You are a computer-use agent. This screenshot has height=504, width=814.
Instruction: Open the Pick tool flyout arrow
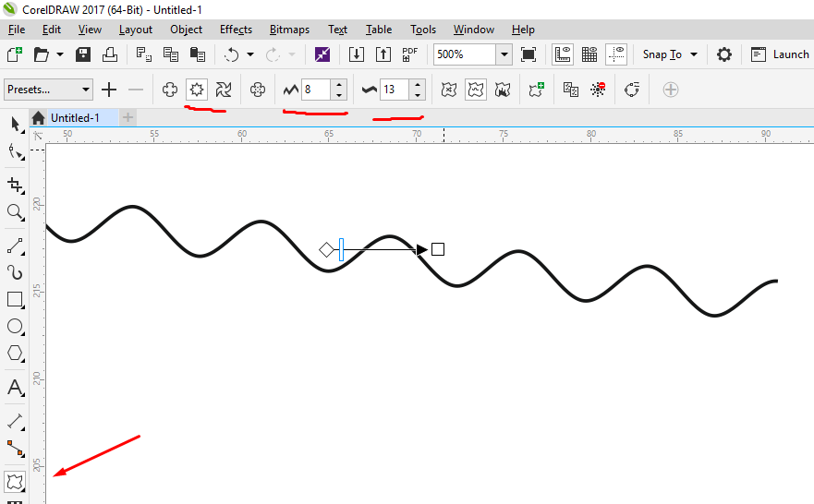(x=22, y=131)
